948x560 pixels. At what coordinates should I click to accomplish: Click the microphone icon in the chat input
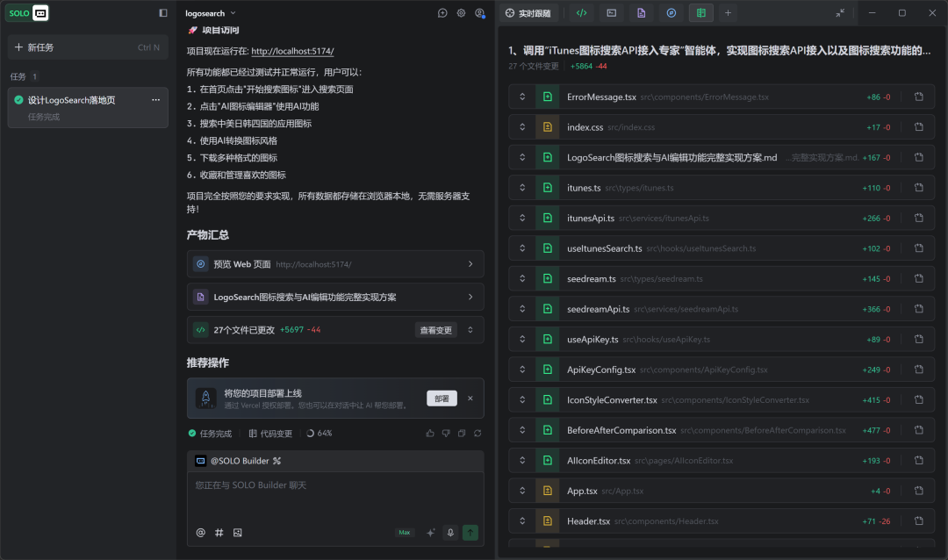[450, 533]
